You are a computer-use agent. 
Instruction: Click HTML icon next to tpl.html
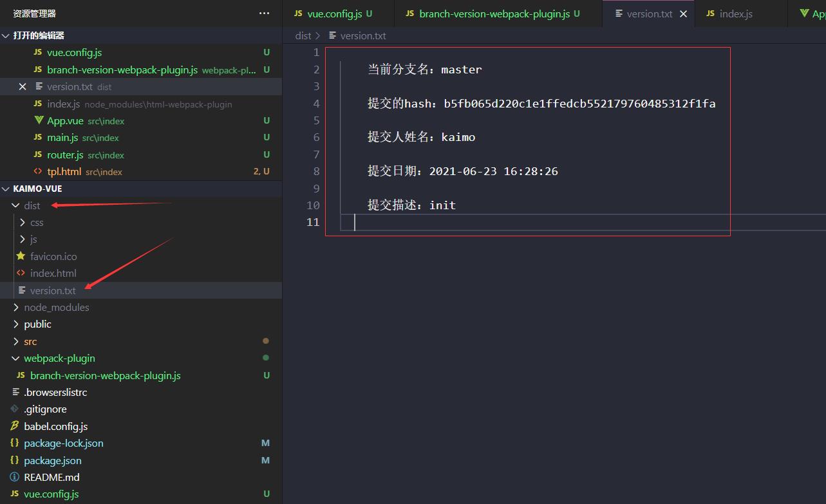click(x=37, y=171)
